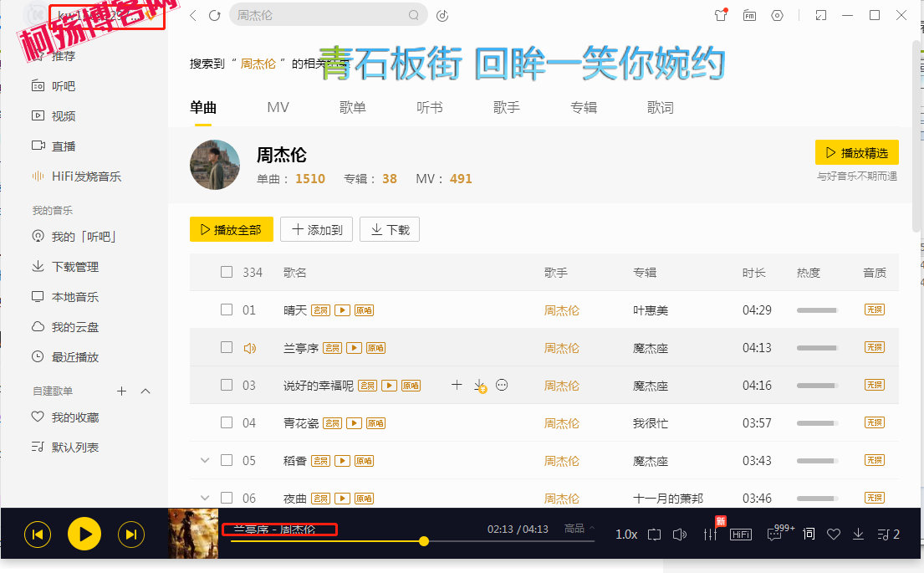Click the 播放精选 button

[x=857, y=153]
